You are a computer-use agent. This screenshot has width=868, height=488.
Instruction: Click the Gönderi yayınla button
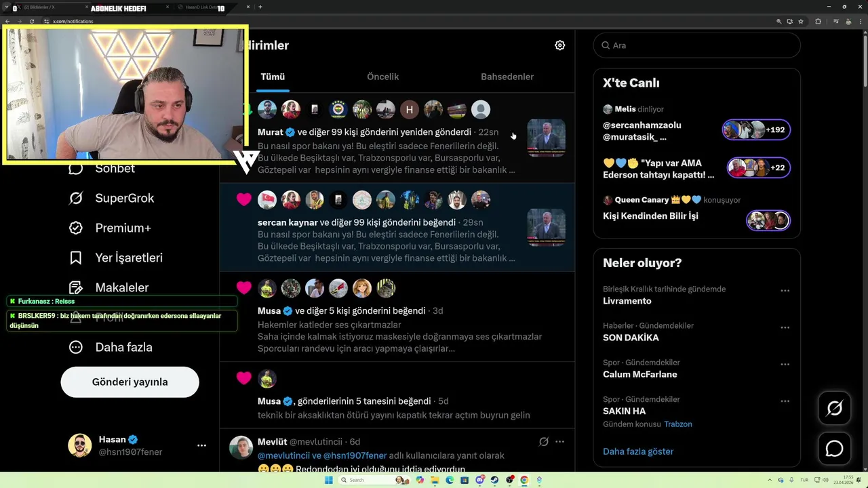point(130,382)
